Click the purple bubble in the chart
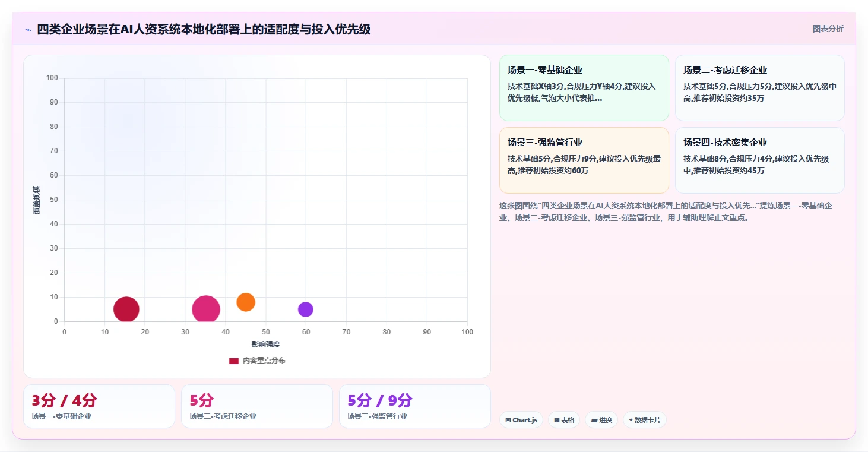 (306, 309)
